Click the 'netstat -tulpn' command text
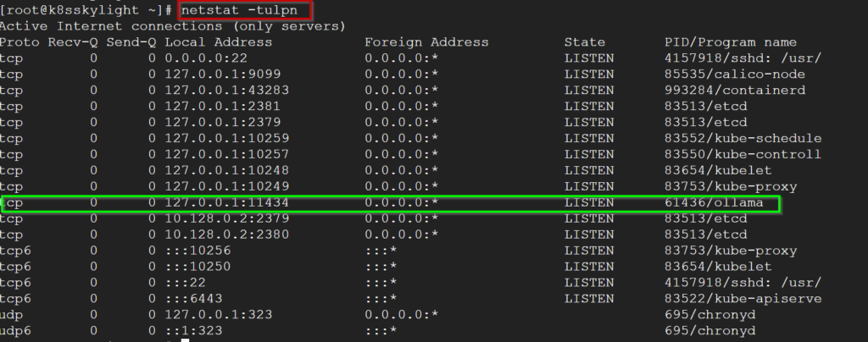Screen dimensions: 868x342 (x=239, y=10)
